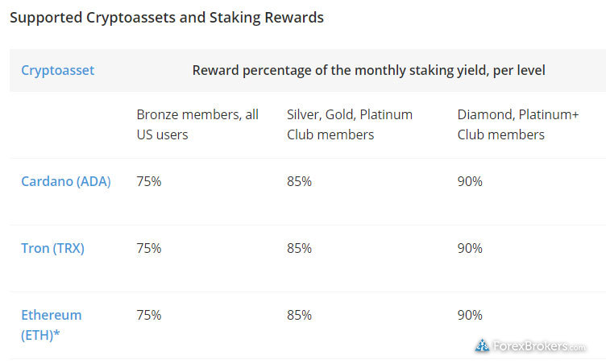The width and height of the screenshot is (606, 364).
Task: Click the Silver, Gold, Platinum Club members label
Action: coord(350,125)
